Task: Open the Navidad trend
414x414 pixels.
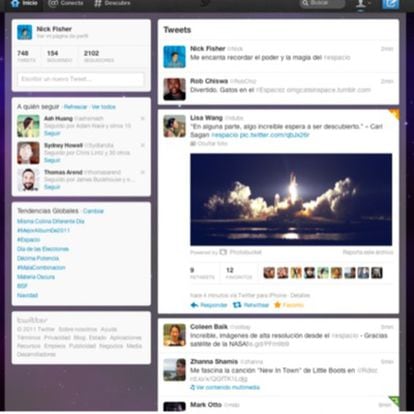Action: coord(27,295)
